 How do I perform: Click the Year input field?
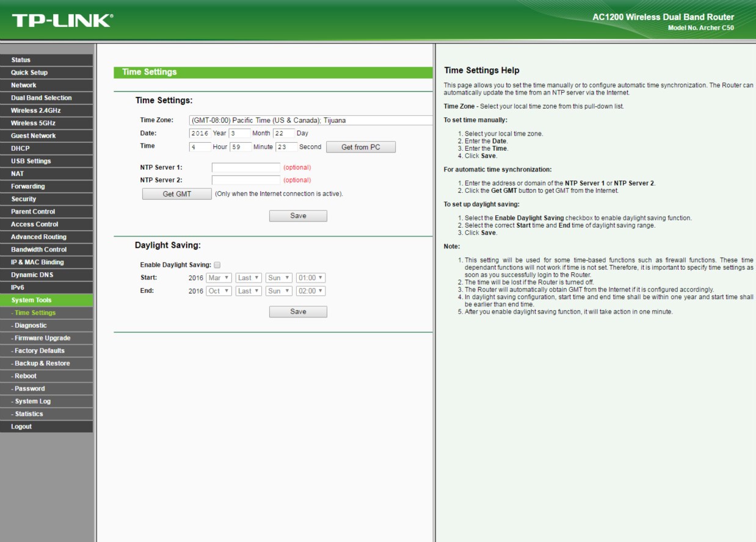pos(200,134)
